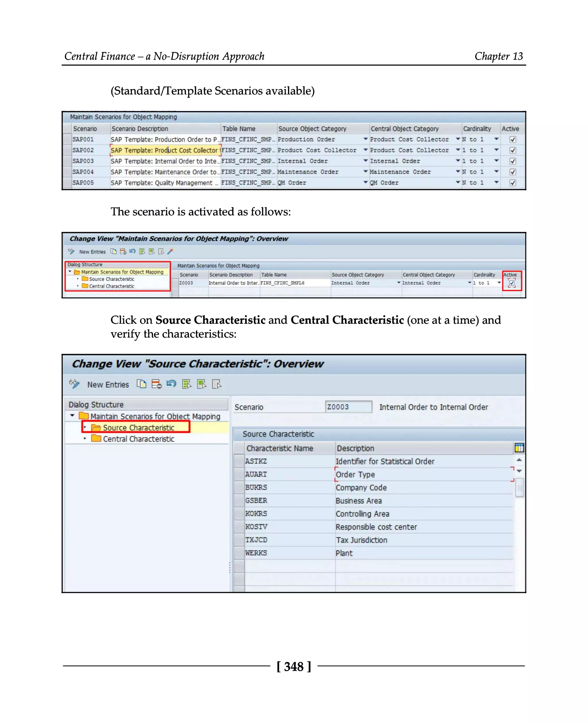Click SAP Template: Product Cost Collector description cell
The height and width of the screenshot is (725, 588).
(165, 150)
